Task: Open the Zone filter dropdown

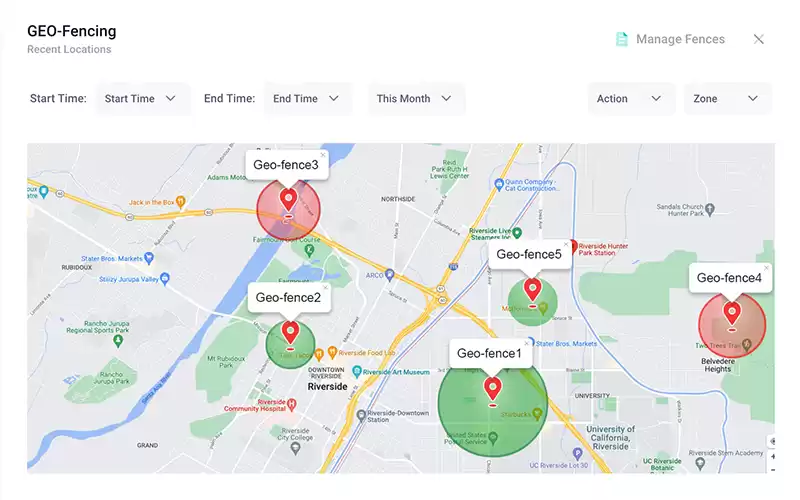Action: click(726, 99)
